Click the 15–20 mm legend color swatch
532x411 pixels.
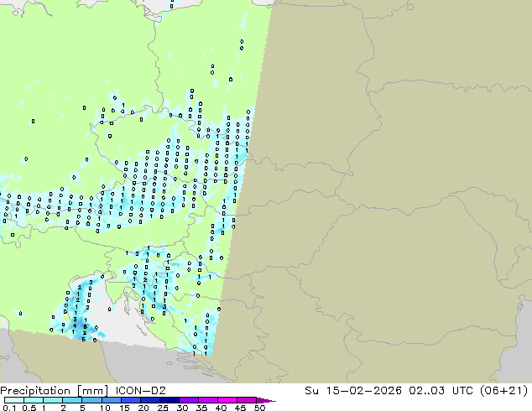pos(130,400)
